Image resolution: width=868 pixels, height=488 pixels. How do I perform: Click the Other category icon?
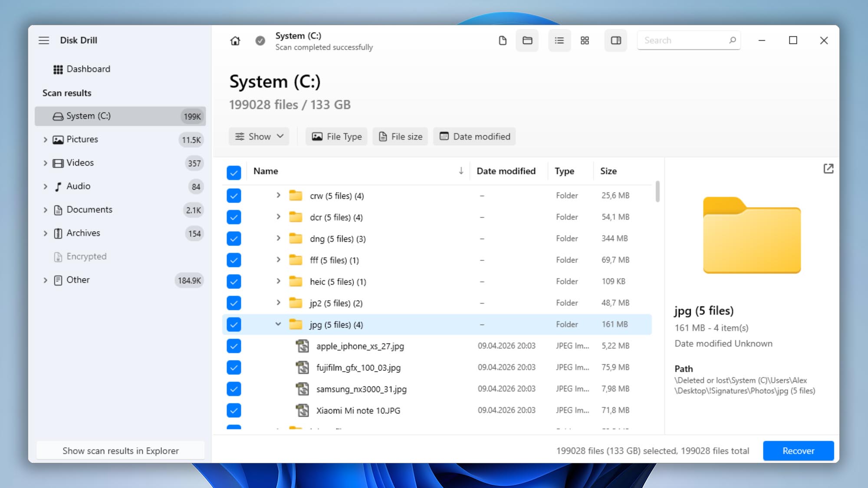tap(58, 280)
